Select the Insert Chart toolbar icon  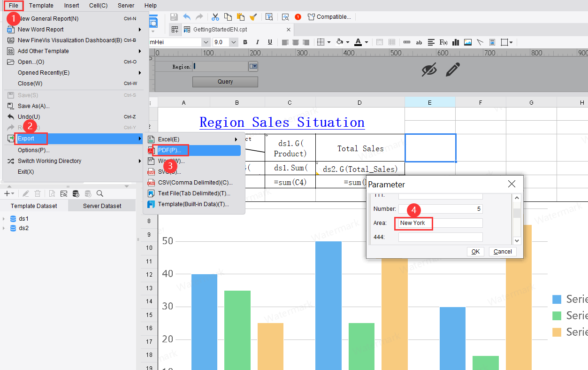click(455, 42)
